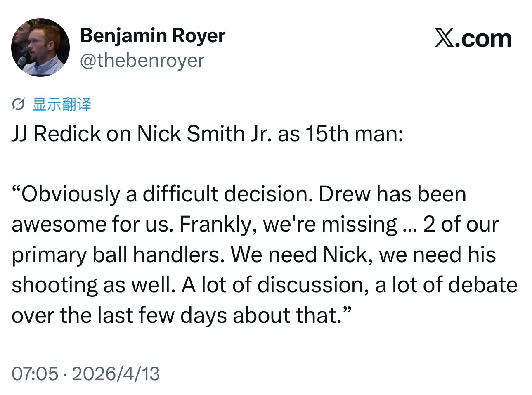The height and width of the screenshot is (395, 532).
Task: Click the X logo icon
Action: (444, 39)
